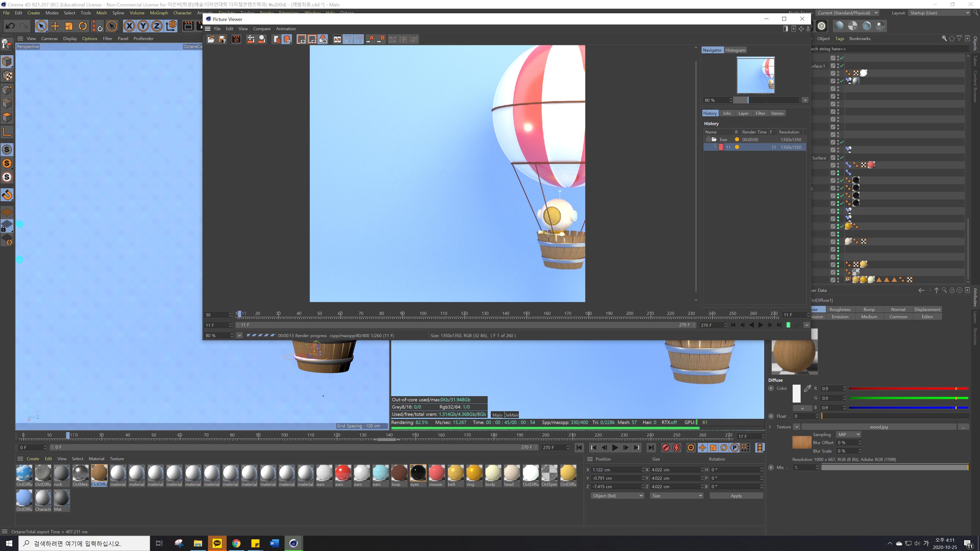Screen dimensions: 980x551
Task: Open the Texture type dropdown button
Action: tap(797, 427)
